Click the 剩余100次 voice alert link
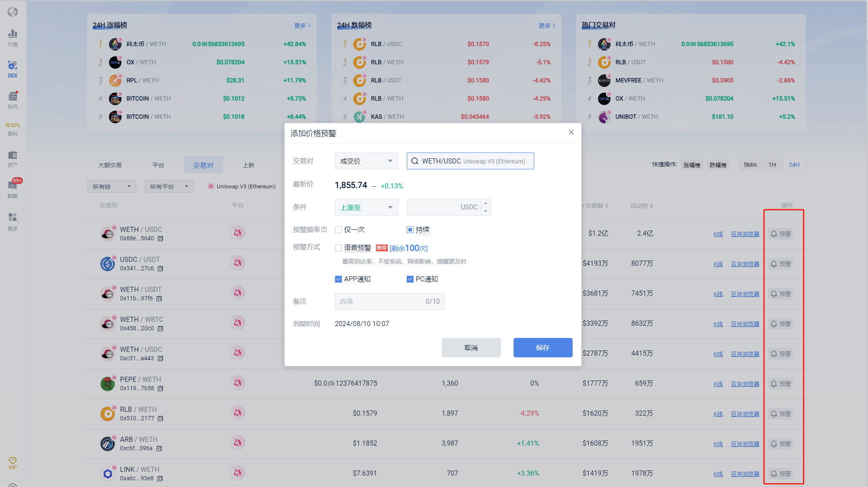 (x=408, y=248)
